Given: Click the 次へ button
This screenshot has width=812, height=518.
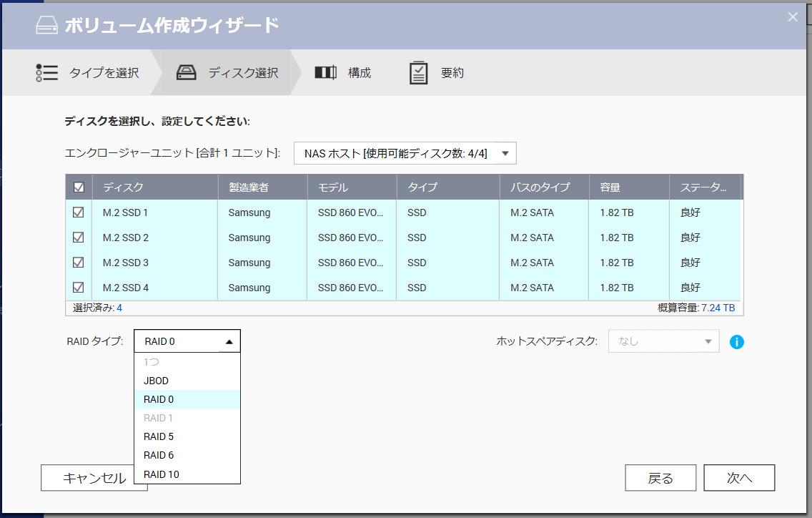Looking at the screenshot, I should 739,479.
